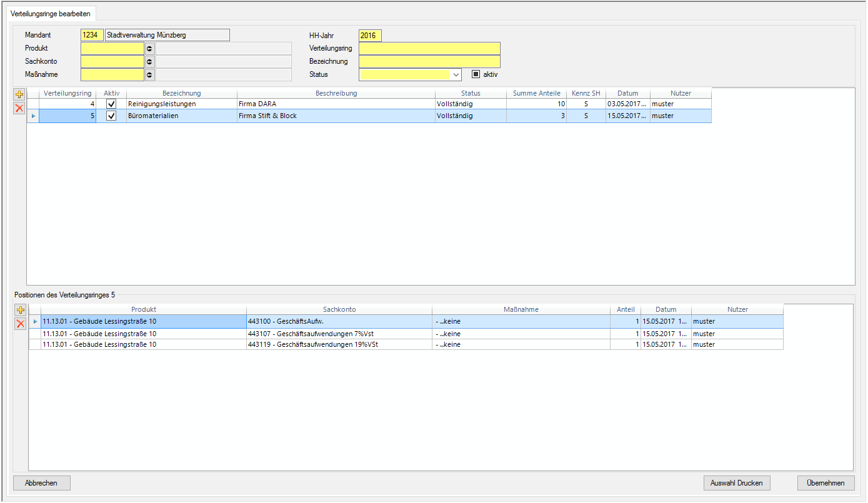Uncheck Aktiv for Büromaterialien row
This screenshot has height=503, width=868.
coord(111,116)
